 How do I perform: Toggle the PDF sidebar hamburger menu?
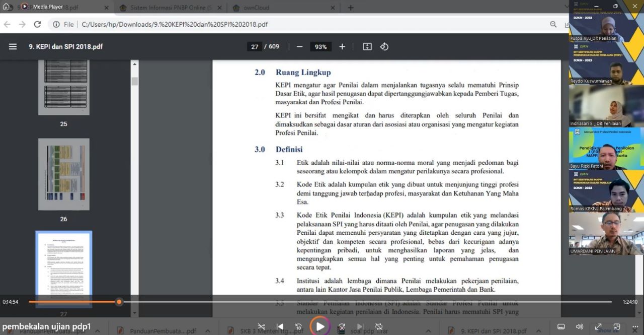(13, 47)
